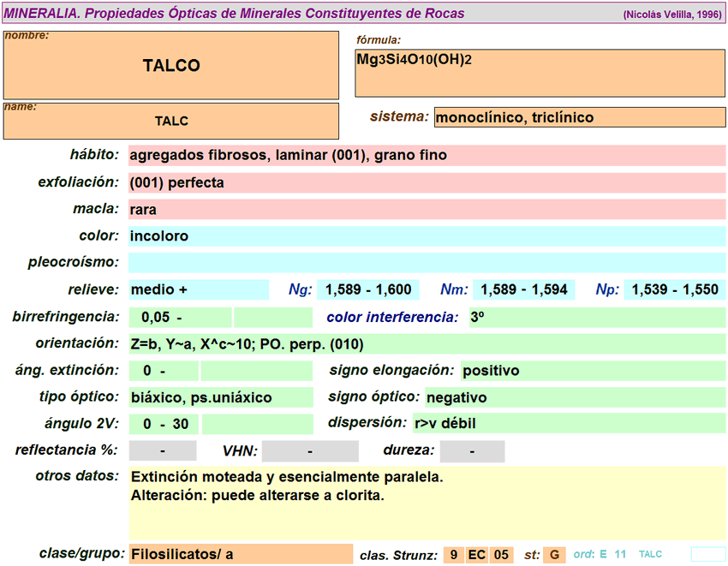728x566 pixels.
Task: Click the empty pleocroísmo field
Action: (x=427, y=263)
